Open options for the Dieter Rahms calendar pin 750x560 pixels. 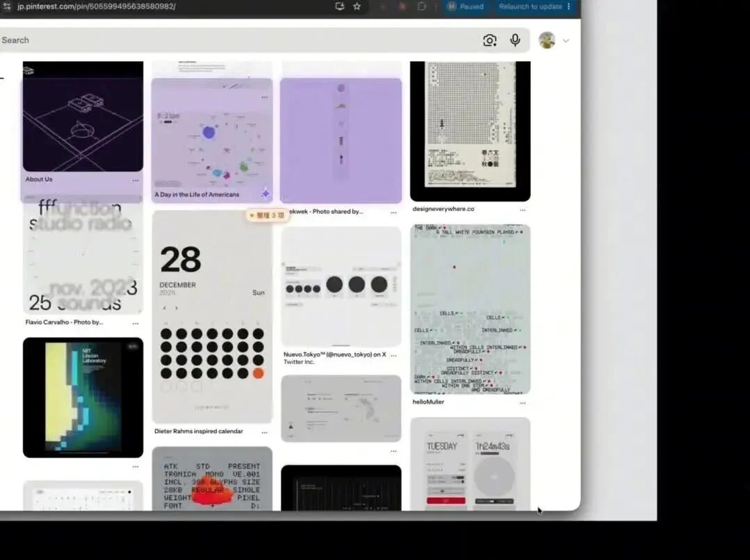pyautogui.click(x=265, y=432)
